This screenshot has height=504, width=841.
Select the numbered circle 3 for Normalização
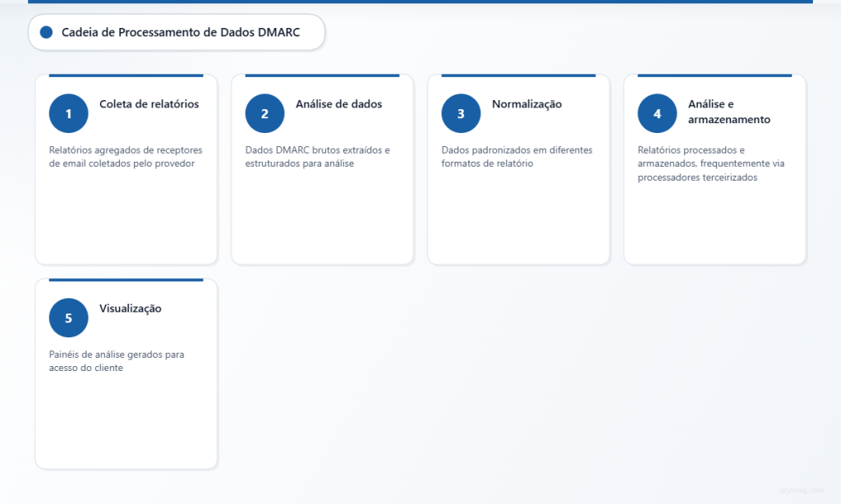pos(461,112)
